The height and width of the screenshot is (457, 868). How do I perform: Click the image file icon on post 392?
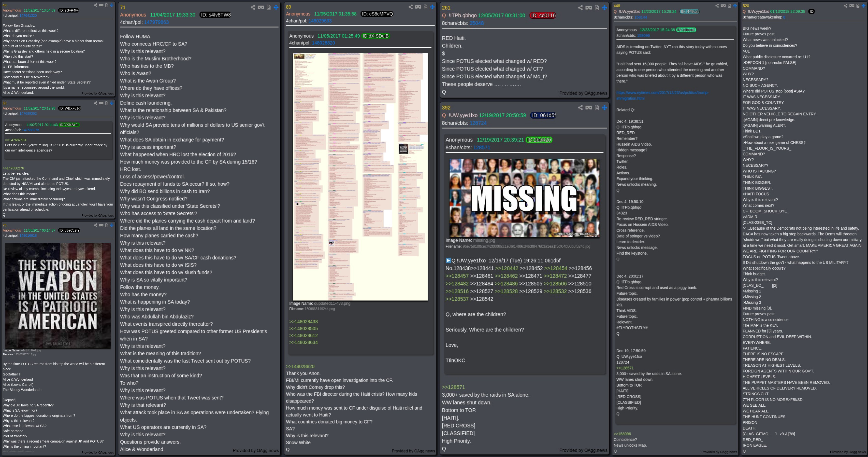(597, 108)
